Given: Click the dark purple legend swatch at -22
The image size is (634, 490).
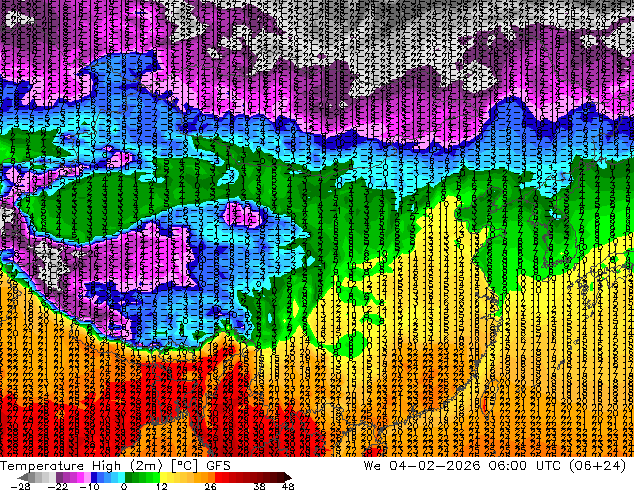Looking at the screenshot, I should [59, 477].
